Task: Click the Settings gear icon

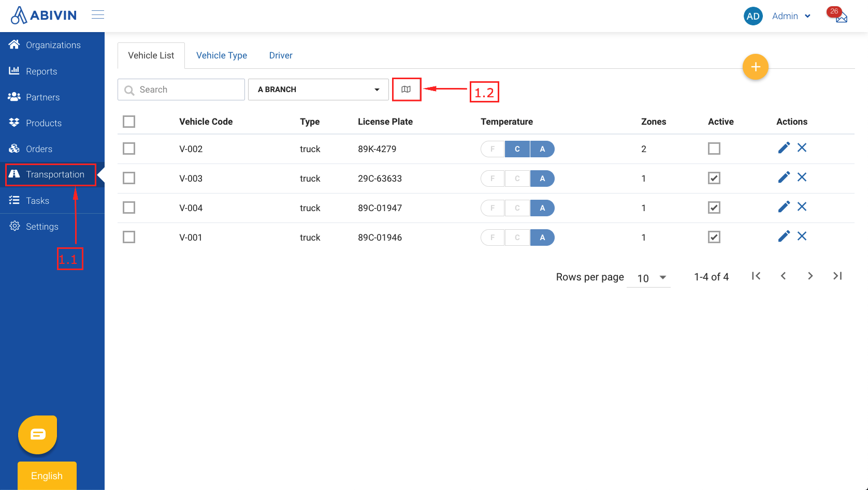Action: 15,226
